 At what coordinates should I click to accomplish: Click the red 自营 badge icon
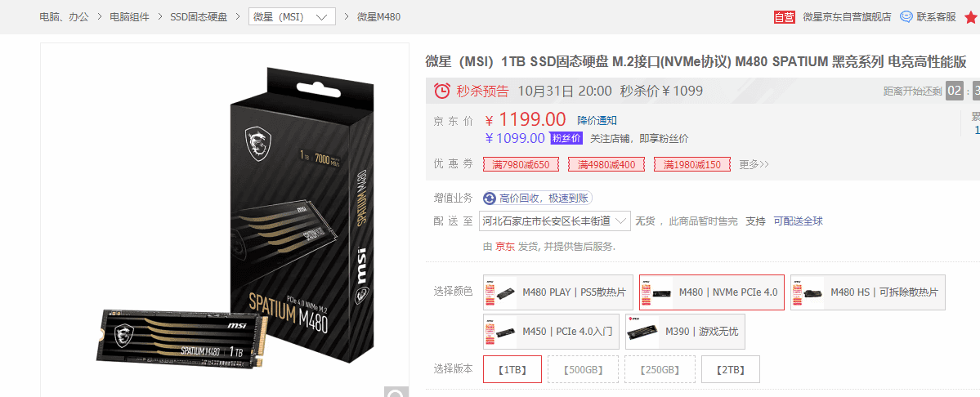pos(784,17)
